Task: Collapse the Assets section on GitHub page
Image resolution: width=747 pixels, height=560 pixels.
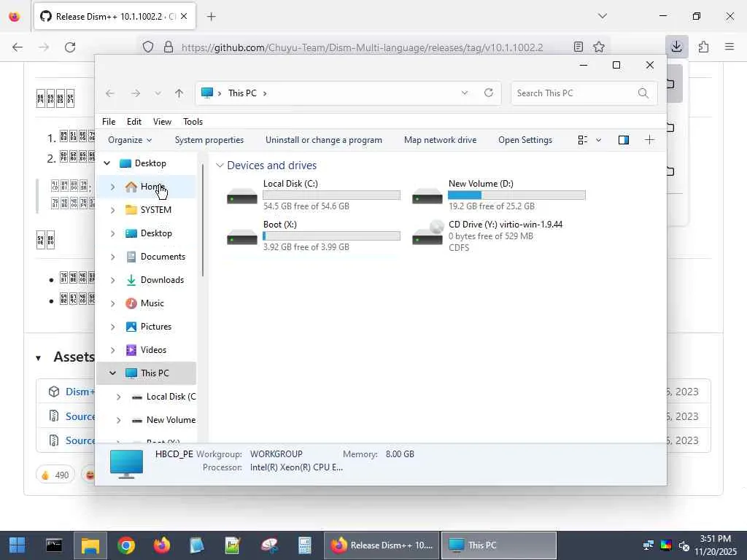Action: [38, 358]
